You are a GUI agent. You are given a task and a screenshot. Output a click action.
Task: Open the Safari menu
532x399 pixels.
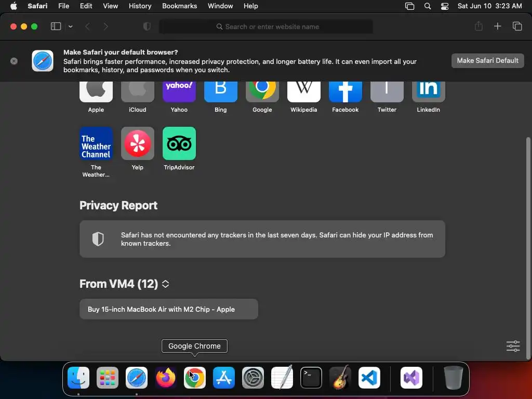point(37,6)
